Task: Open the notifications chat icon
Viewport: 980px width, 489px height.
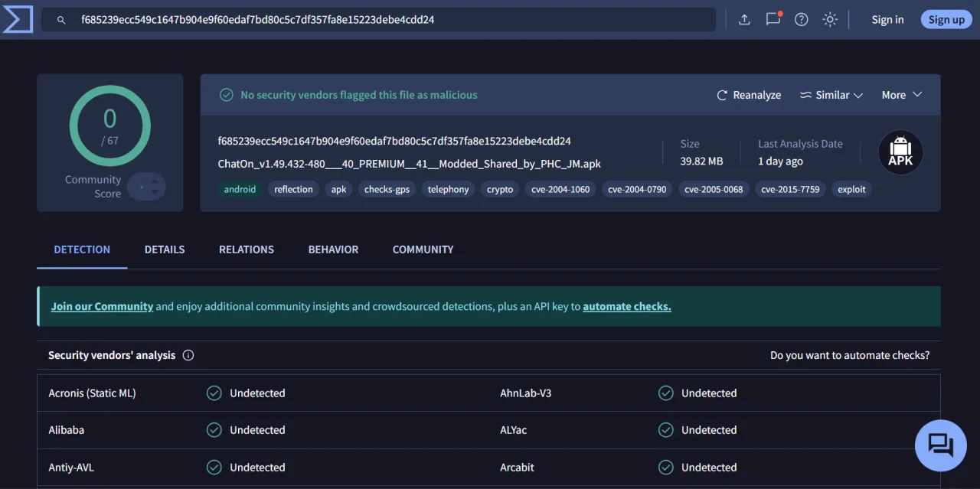Action: point(773,19)
